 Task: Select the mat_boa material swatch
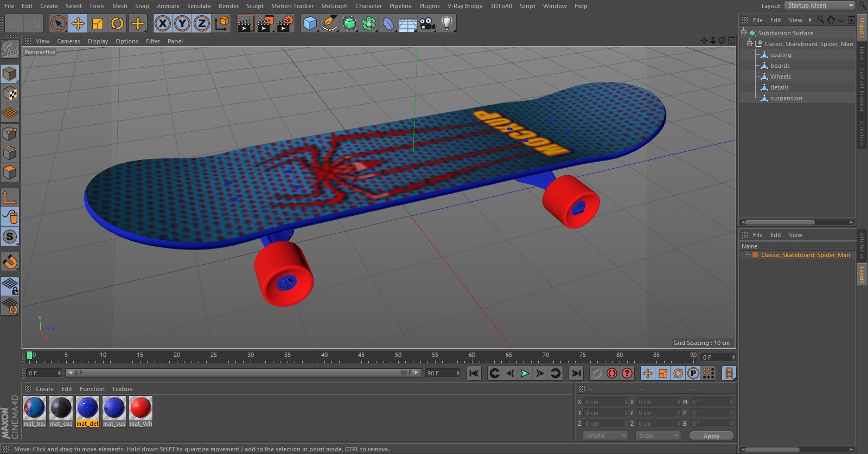point(34,408)
